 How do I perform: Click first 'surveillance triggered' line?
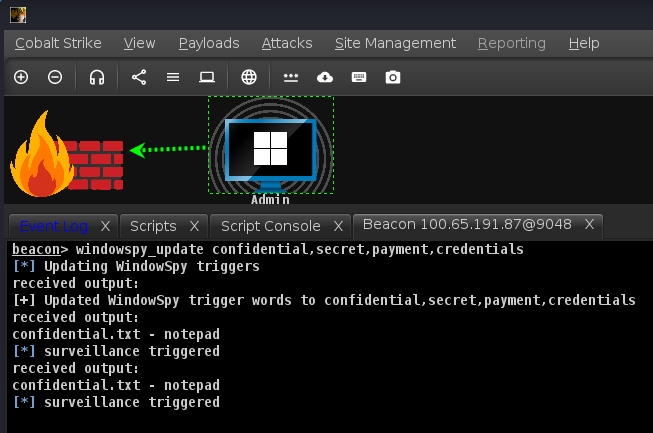116,351
